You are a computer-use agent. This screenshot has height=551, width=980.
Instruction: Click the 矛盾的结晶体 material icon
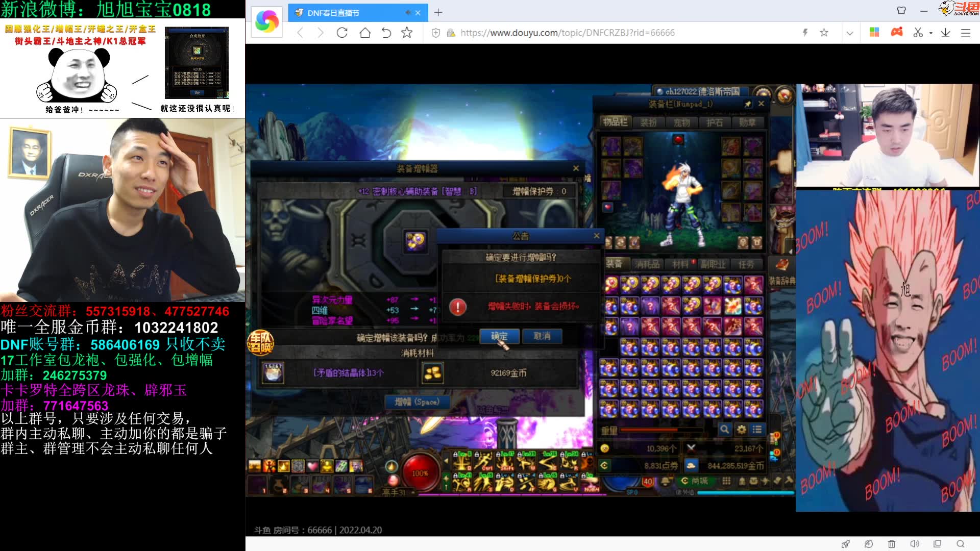(273, 372)
